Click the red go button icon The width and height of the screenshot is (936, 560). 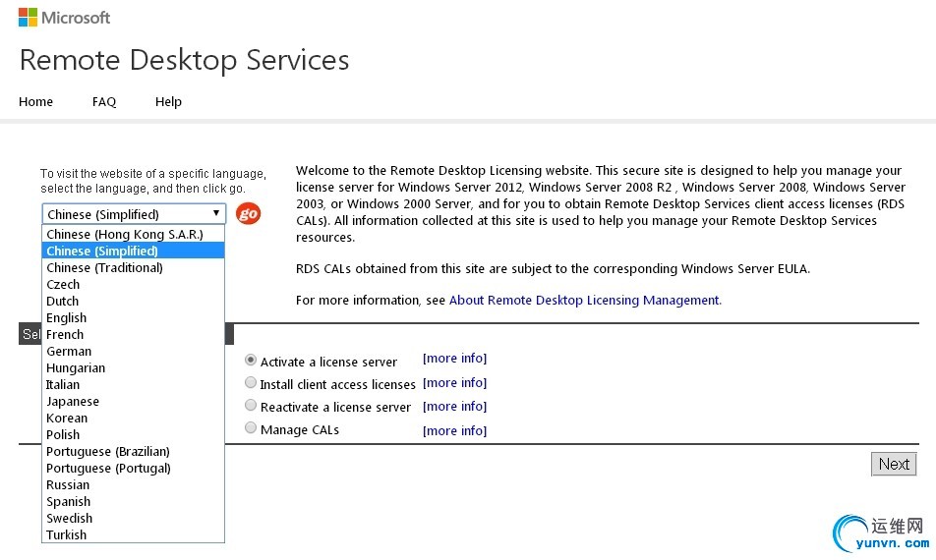pos(249,213)
